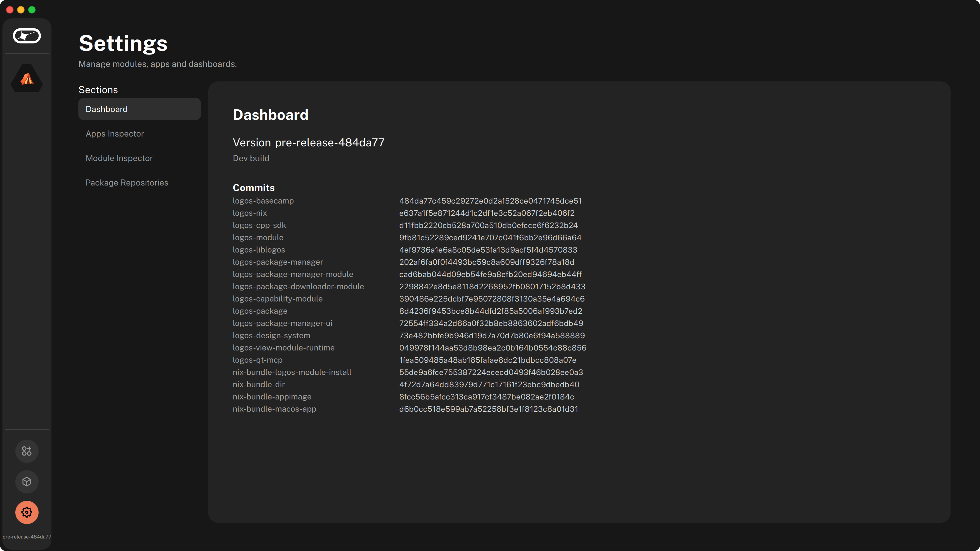Image resolution: width=980 pixels, height=551 pixels.
Task: Select the nix-bundle-appimage row label
Action: click(x=272, y=397)
